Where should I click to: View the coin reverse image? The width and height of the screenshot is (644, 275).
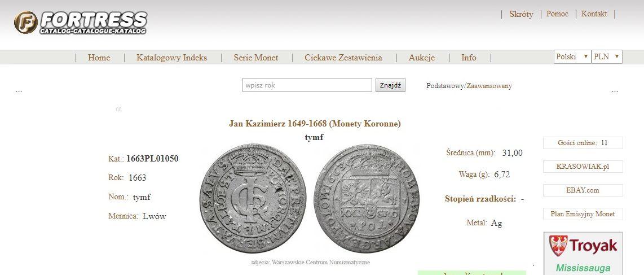367,198
